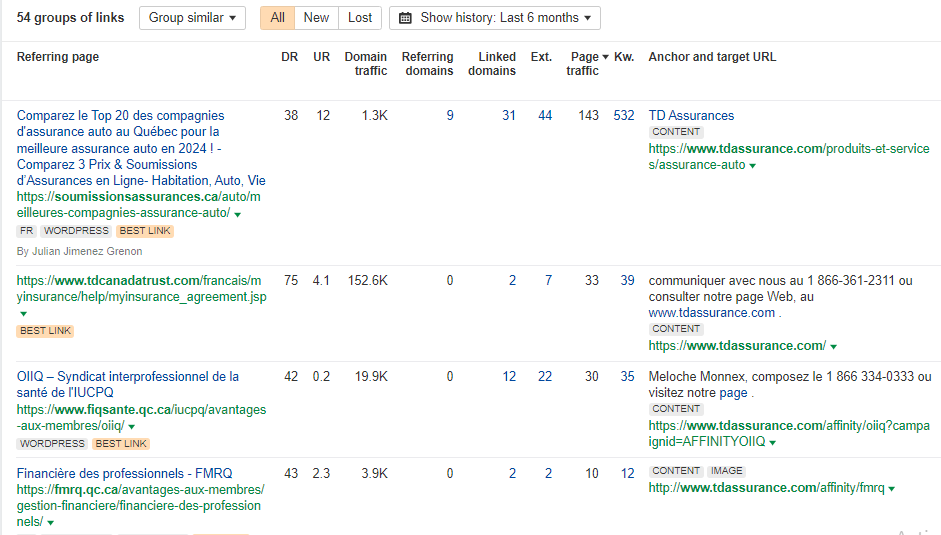Image resolution: width=941 pixels, height=535 pixels.
Task: Open external links value 7
Action: 548,280
